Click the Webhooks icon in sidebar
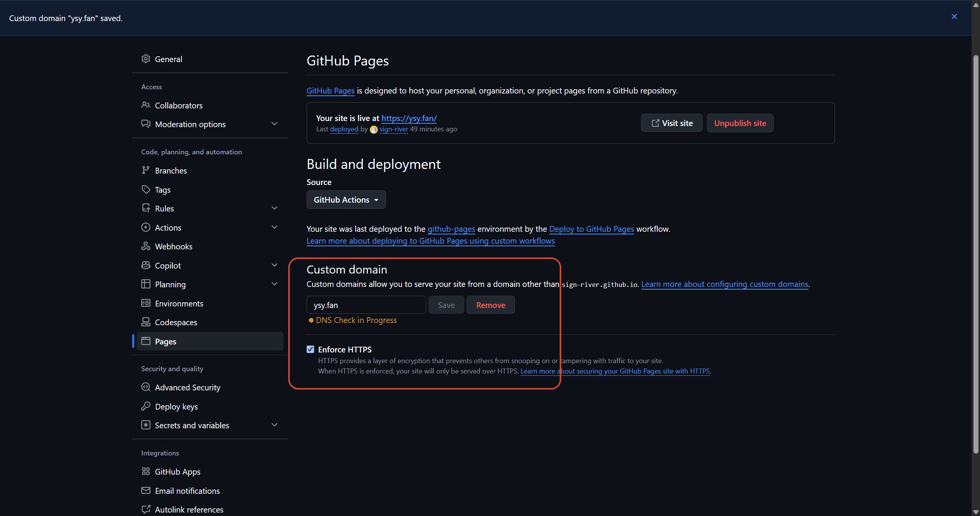 [x=146, y=246]
